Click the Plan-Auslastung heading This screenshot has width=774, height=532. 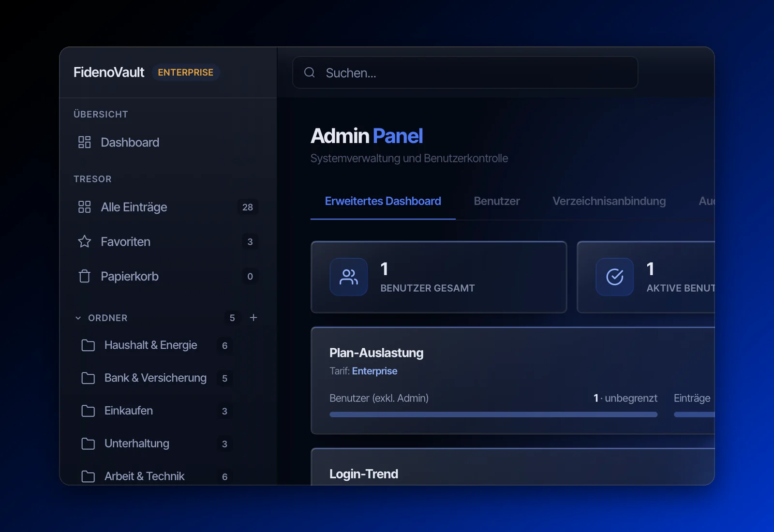tap(376, 353)
